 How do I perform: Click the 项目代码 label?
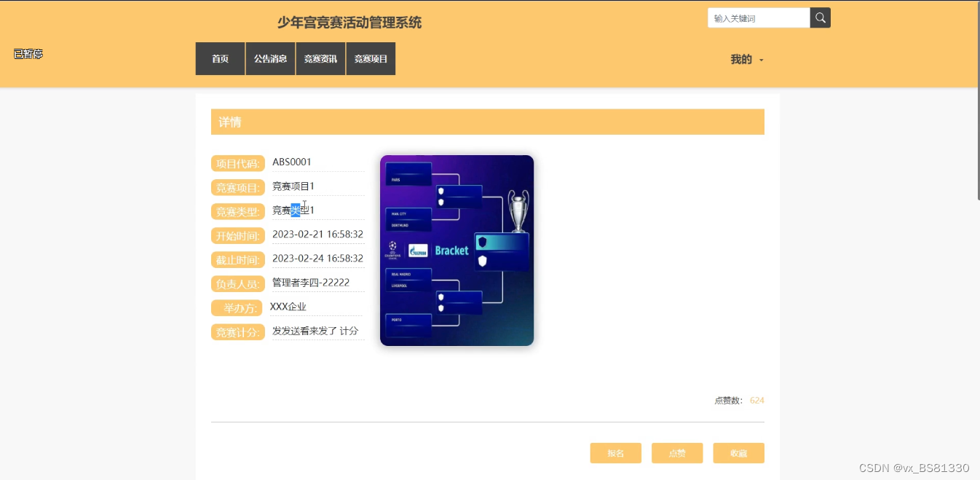coord(238,163)
